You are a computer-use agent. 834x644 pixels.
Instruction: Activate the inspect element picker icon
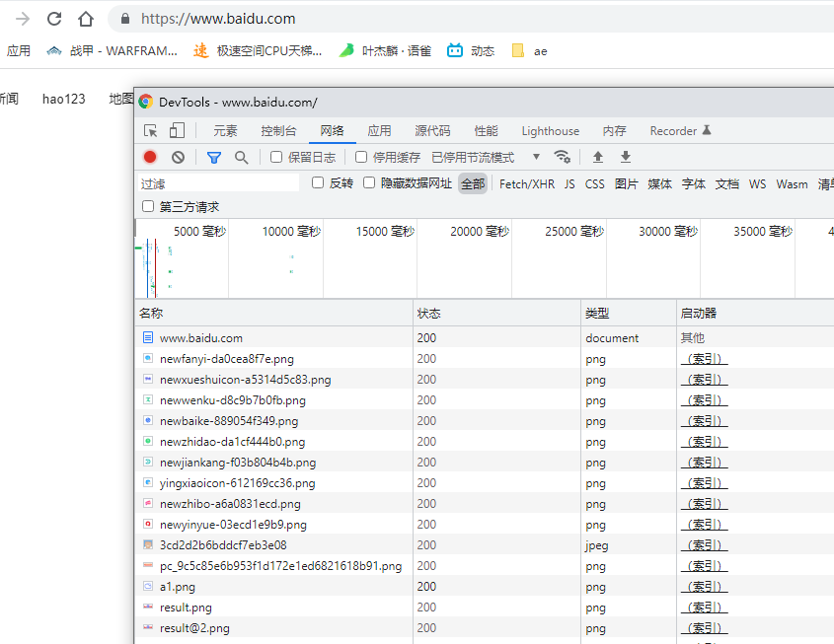[151, 131]
